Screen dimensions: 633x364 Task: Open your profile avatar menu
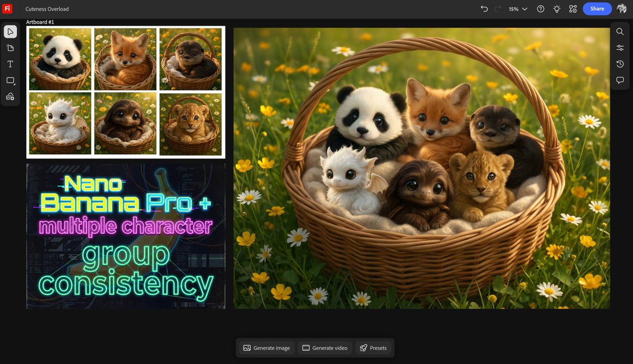[621, 8]
